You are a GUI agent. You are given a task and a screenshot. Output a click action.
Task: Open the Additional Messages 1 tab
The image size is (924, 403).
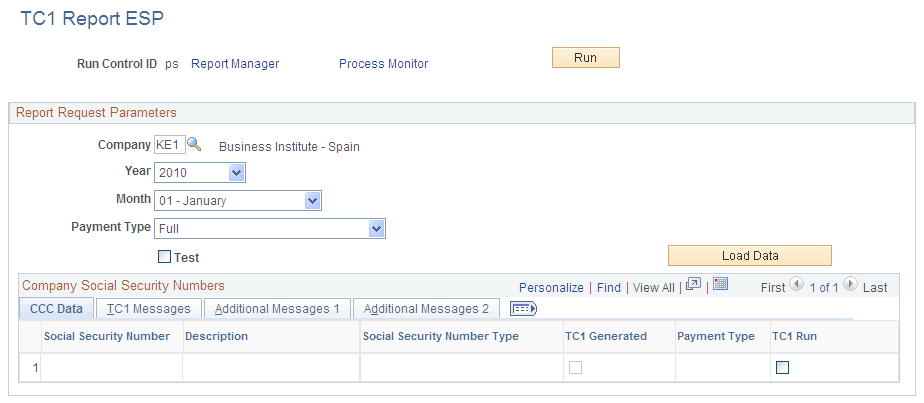277,309
